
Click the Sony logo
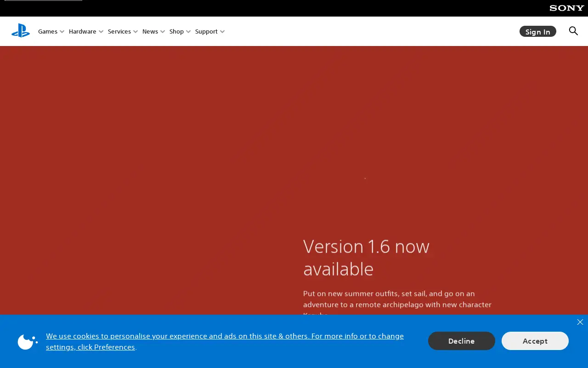567,8
